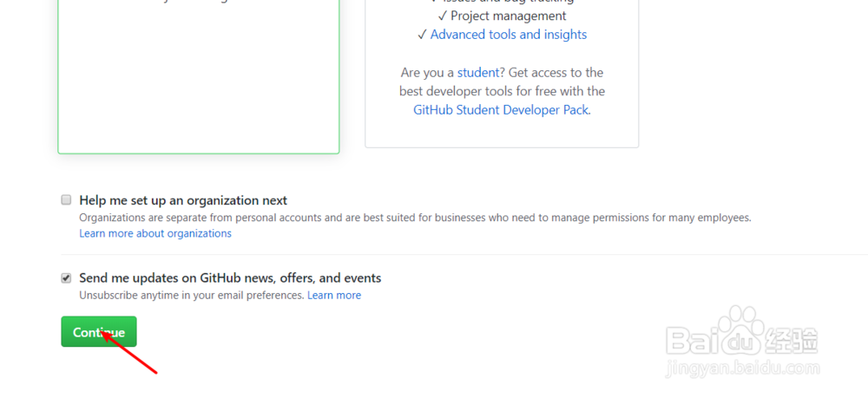The image size is (868, 398).
Task: Open the 'Advanced tools and insights' link
Action: (x=509, y=35)
